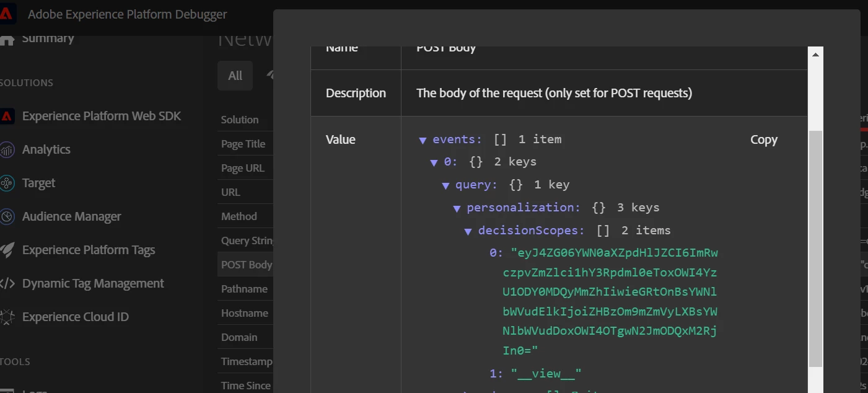Click the Experience Platform Tags rocket icon
Image resolution: width=868 pixels, height=393 pixels.
click(7, 250)
